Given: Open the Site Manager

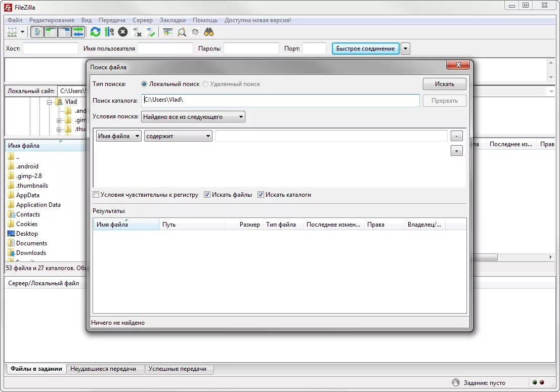Looking at the screenshot, I should coord(11,32).
